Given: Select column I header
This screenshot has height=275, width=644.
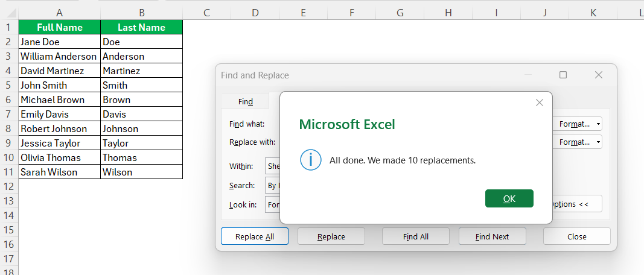Looking at the screenshot, I should 496,13.
